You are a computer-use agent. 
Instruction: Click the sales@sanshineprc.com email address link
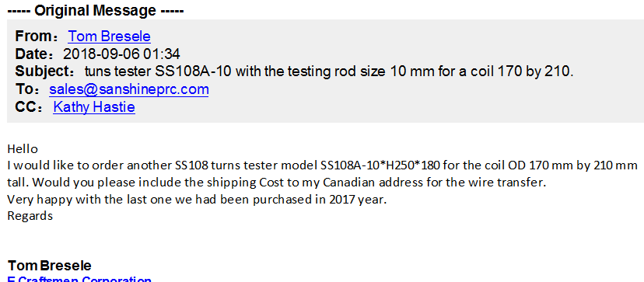point(129,89)
